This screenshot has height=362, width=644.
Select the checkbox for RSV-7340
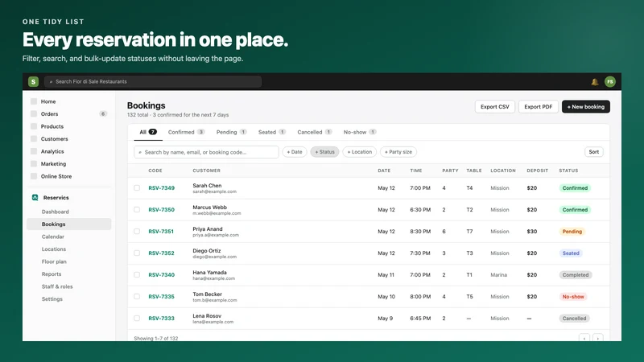[x=137, y=275]
